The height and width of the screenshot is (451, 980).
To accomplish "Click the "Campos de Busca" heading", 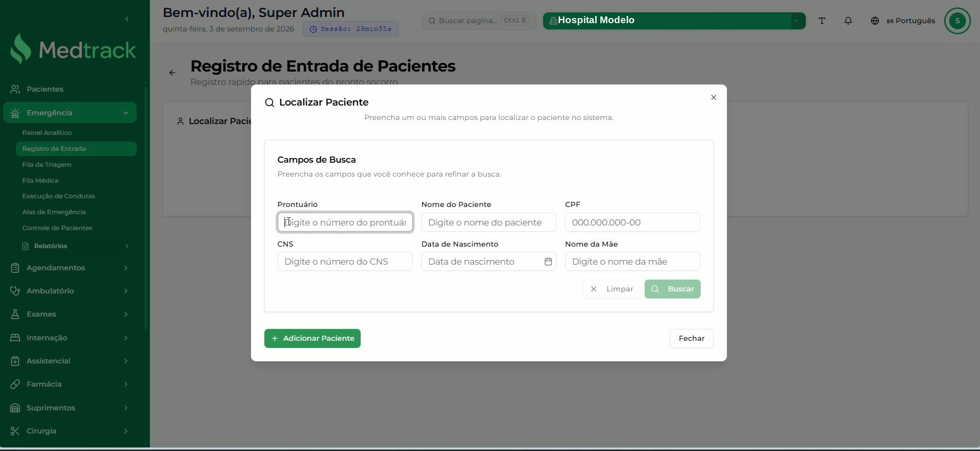I will pos(317,160).
